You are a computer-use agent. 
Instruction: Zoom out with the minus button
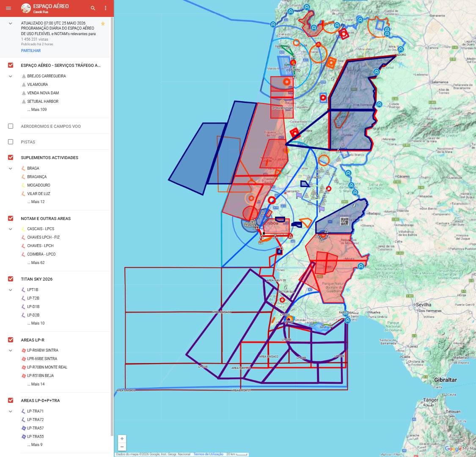[x=122, y=447]
